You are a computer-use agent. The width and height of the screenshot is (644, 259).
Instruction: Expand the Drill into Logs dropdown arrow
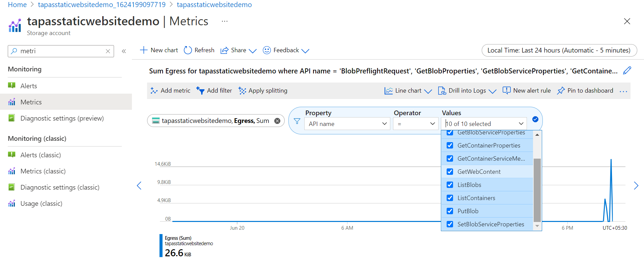click(493, 91)
